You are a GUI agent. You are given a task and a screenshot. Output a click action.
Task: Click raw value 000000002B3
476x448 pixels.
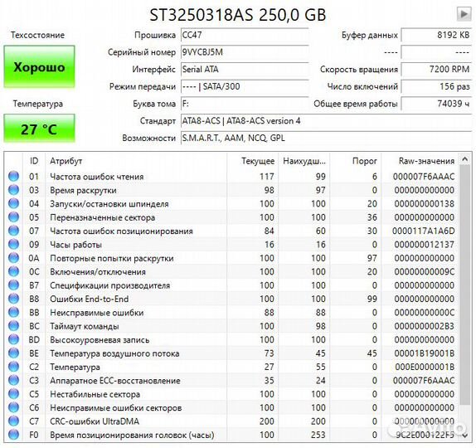point(425,326)
